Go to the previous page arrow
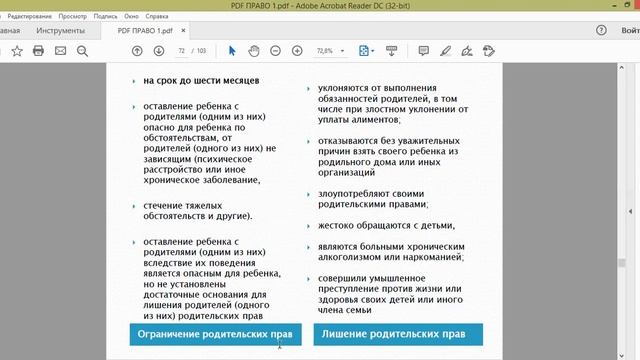The image size is (640, 360). [137, 51]
